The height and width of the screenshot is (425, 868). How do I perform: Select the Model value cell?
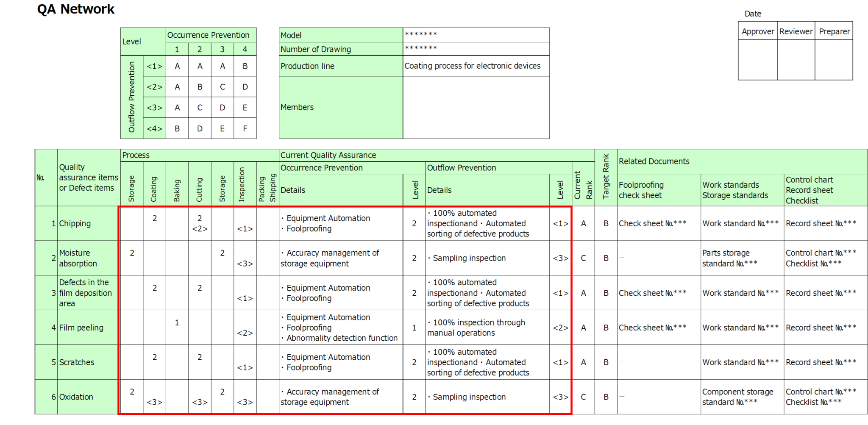[476, 35]
